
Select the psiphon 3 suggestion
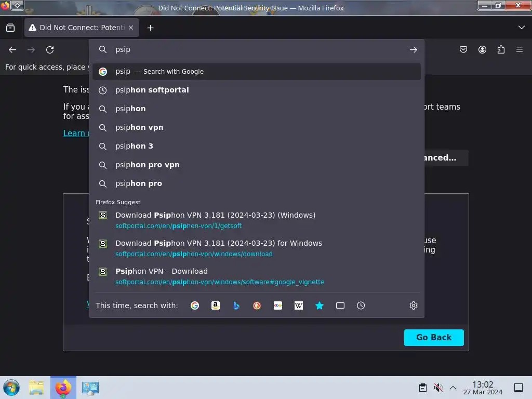257,146
